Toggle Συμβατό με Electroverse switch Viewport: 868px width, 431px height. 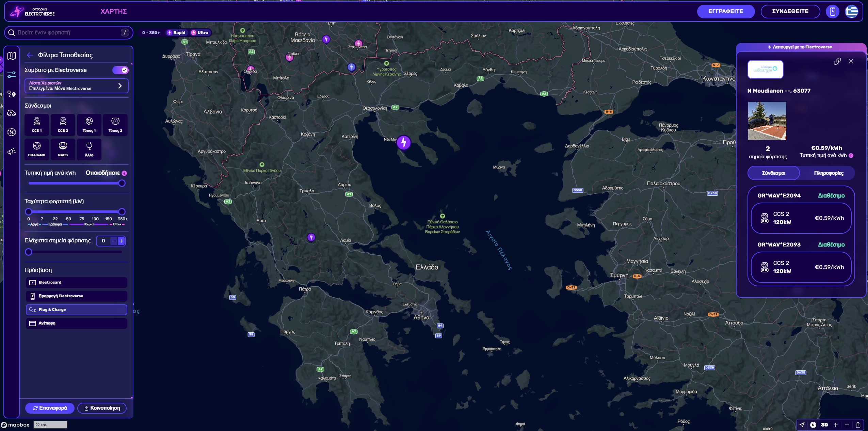[x=120, y=70]
